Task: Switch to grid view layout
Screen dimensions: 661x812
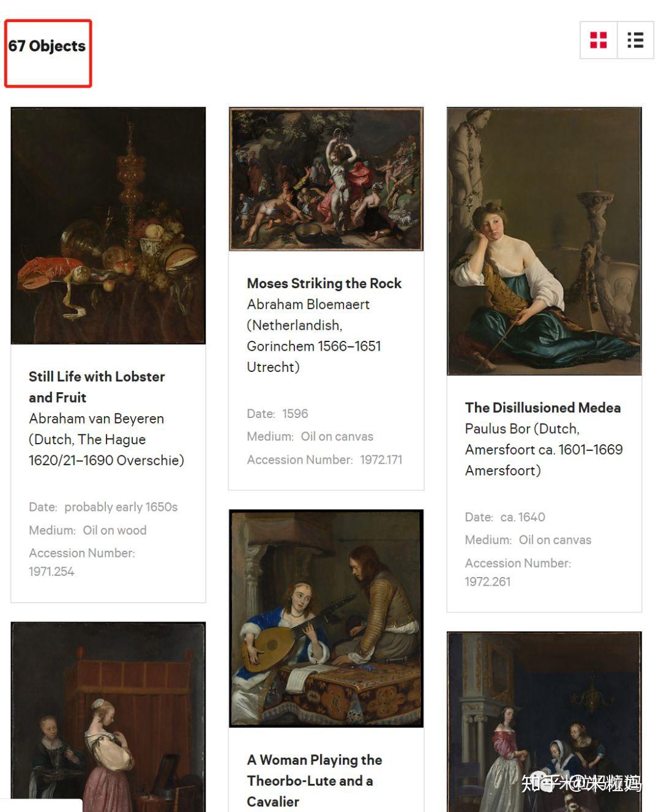Action: pyautogui.click(x=599, y=40)
